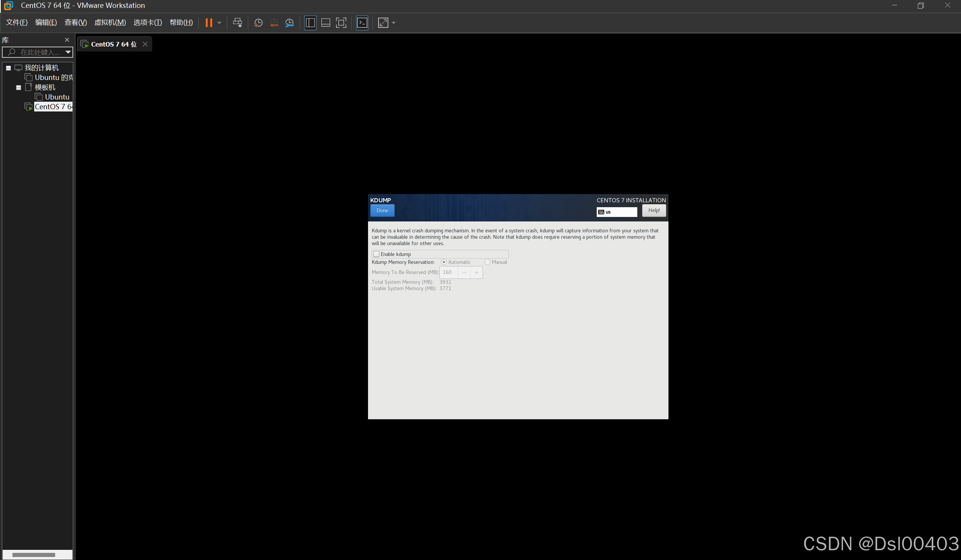Decrease reserved memory with minus button
The height and width of the screenshot is (560, 961).
(x=464, y=272)
